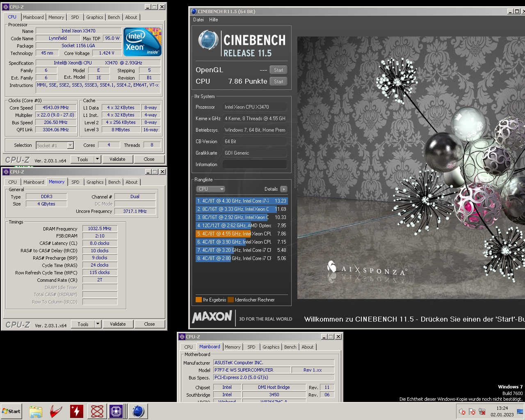Open Windows Explorer from the taskbar
This screenshot has height=420, width=525.
[36, 411]
